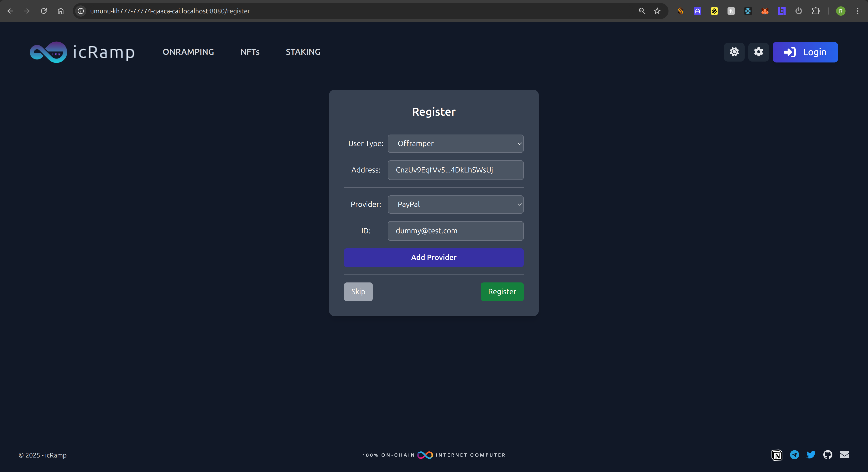Open the Notion link in the footer
The width and height of the screenshot is (868, 472).
(x=777, y=455)
